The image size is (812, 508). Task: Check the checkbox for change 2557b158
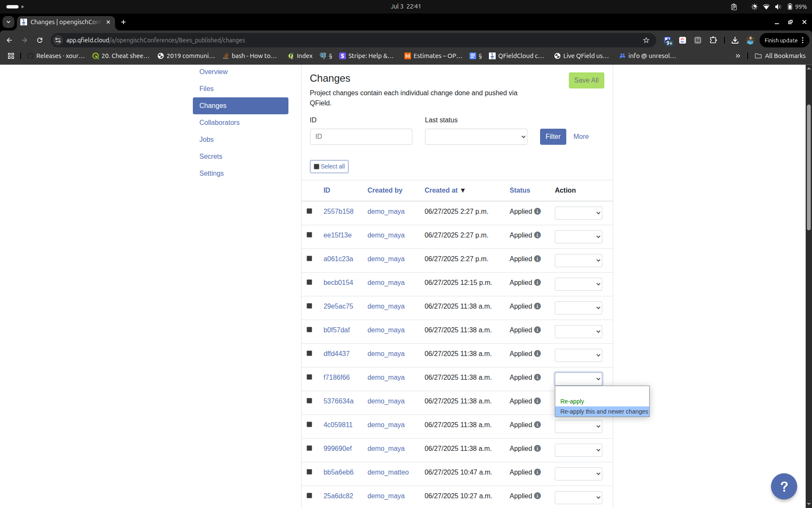click(x=309, y=211)
